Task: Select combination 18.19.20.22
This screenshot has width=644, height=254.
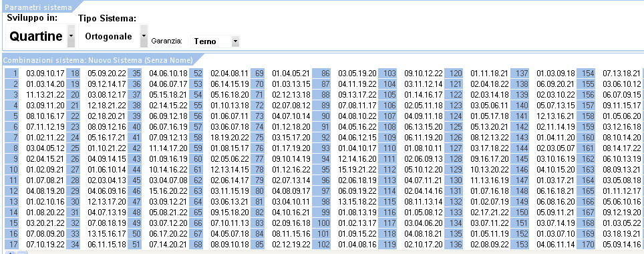Action: pos(230,138)
